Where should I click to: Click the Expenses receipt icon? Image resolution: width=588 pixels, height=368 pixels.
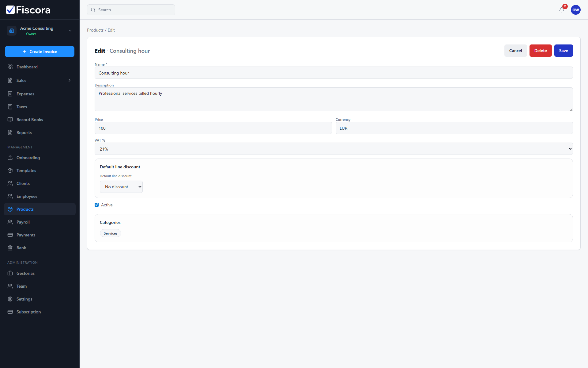[x=10, y=94]
